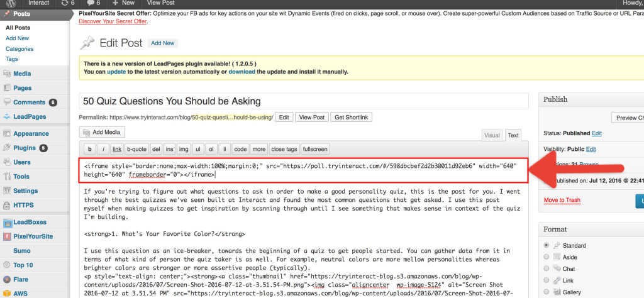The width and height of the screenshot is (644, 298).
Task: Click Add New button beside Edit Post
Action: point(163,43)
